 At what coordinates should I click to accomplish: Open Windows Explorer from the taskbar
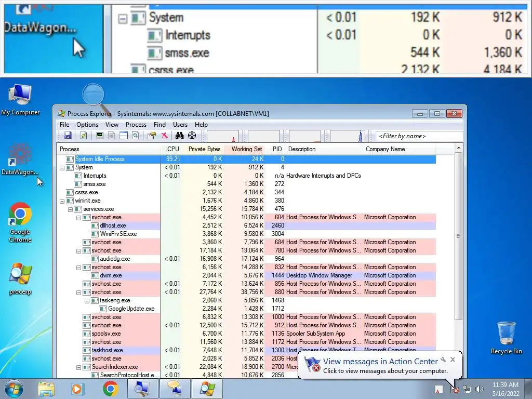(x=46, y=389)
